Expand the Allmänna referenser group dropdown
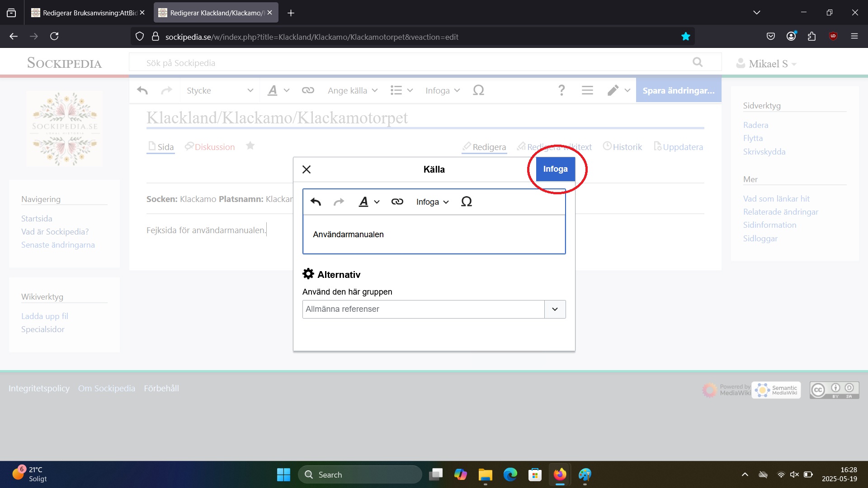Viewport: 868px width, 488px height. coord(555,309)
